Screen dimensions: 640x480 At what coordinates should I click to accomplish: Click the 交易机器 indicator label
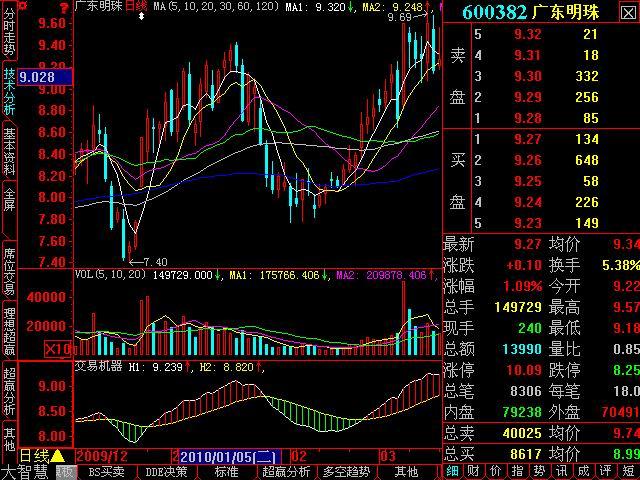98,366
